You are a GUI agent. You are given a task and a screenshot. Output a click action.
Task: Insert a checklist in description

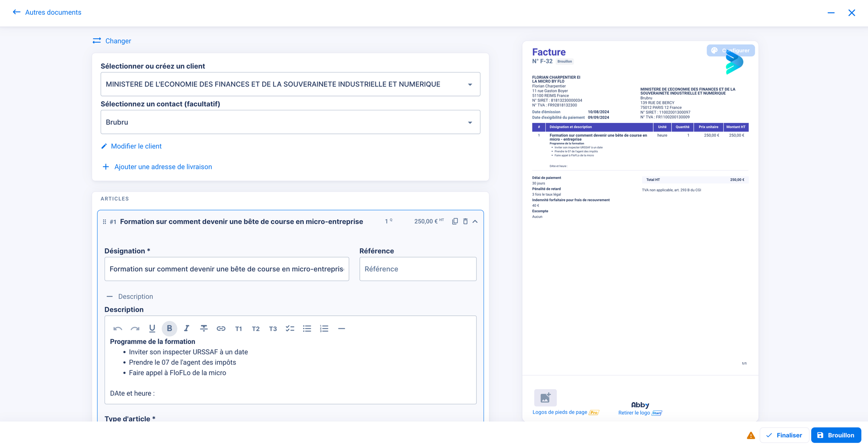coord(290,329)
